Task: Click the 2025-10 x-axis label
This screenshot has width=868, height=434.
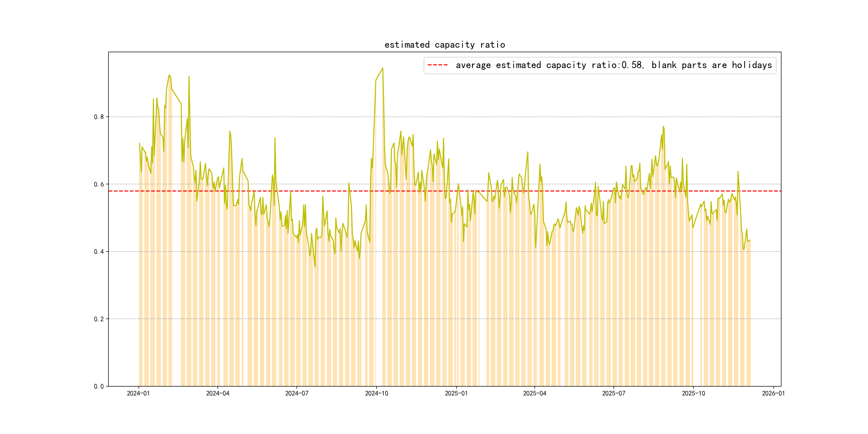Action: pyautogui.click(x=693, y=394)
